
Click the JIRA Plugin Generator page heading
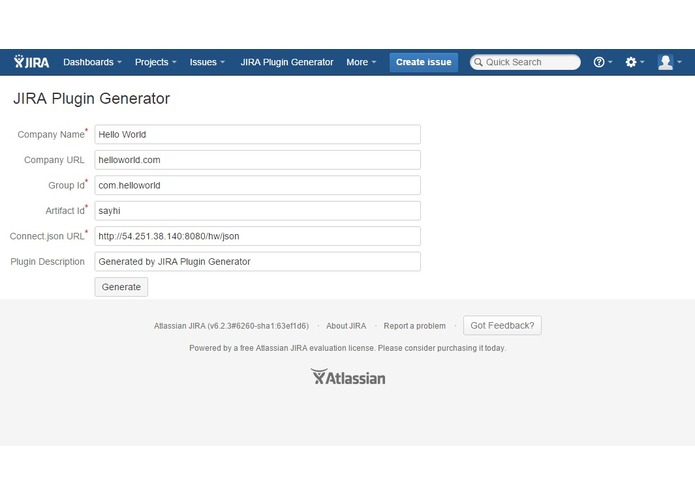click(x=91, y=98)
